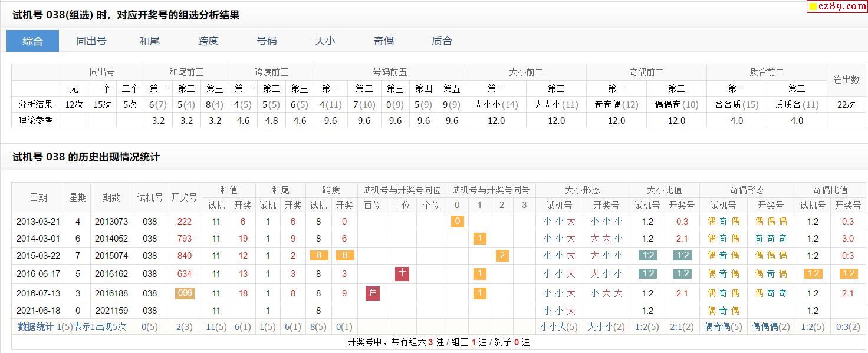Open the 和尾 tab
Image resolution: width=868 pixels, height=353 pixels.
pyautogui.click(x=149, y=41)
